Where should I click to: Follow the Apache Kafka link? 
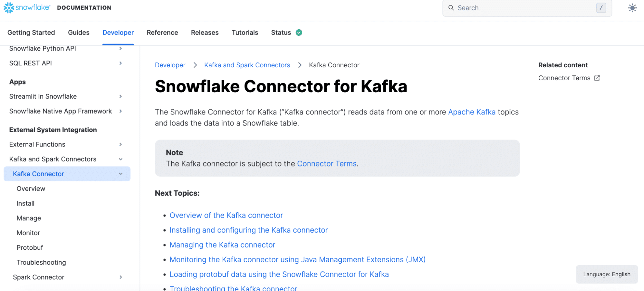tap(472, 112)
